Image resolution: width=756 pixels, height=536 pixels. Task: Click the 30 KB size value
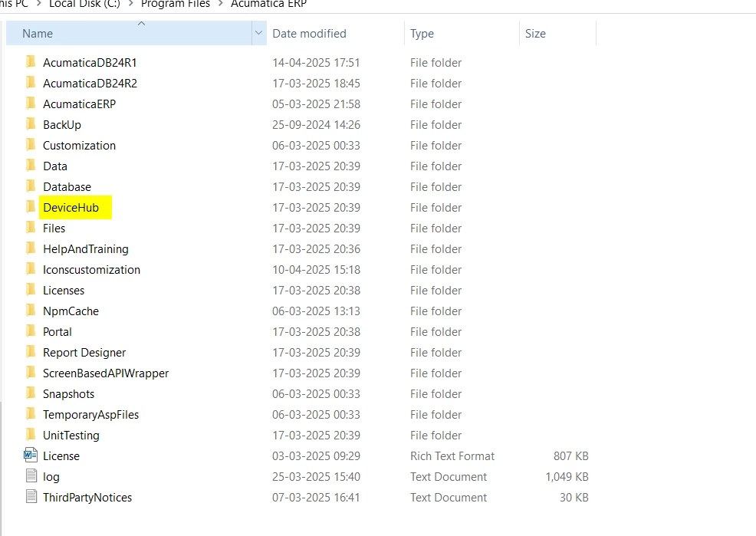[x=574, y=498]
